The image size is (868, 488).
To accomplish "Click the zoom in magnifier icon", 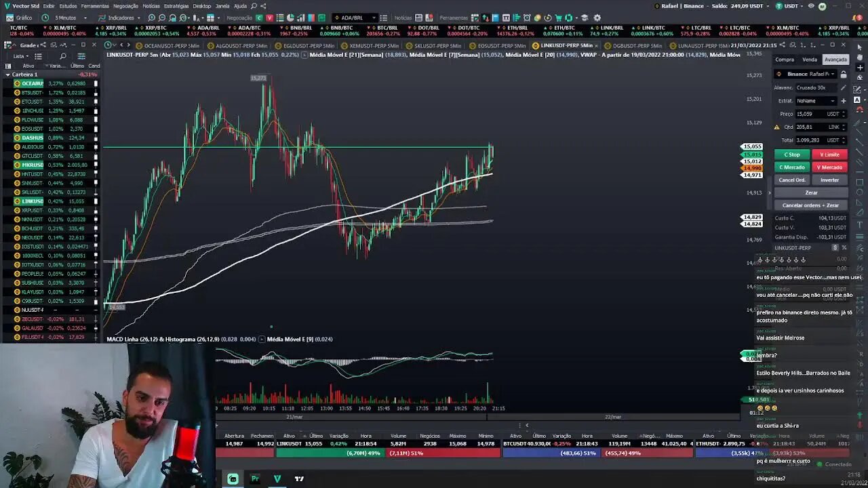I will point(151,18).
